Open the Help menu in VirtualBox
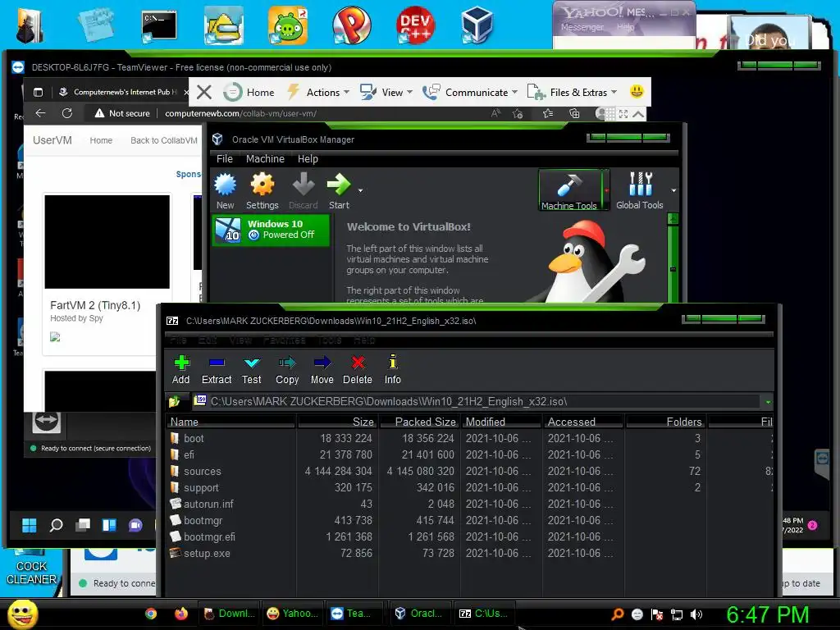840x630 pixels. click(x=308, y=158)
